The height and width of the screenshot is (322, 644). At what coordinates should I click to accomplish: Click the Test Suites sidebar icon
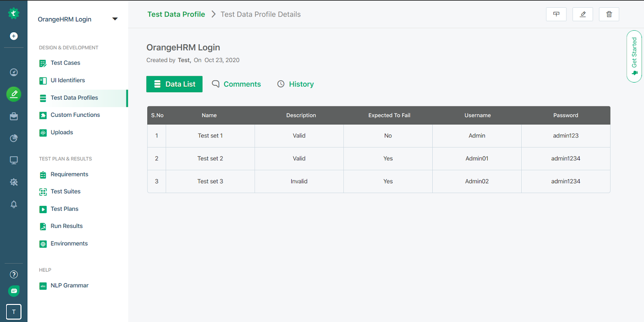click(43, 192)
